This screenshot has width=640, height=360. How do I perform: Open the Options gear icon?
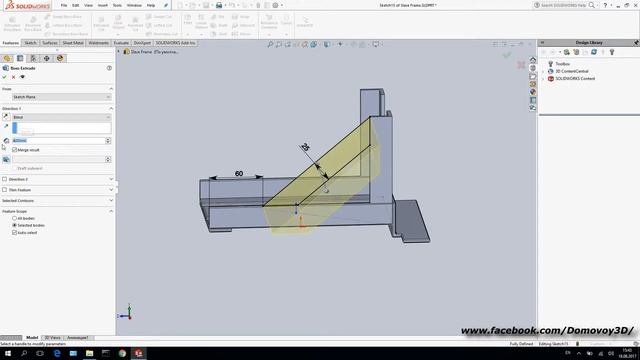pyautogui.click(x=276, y=5)
